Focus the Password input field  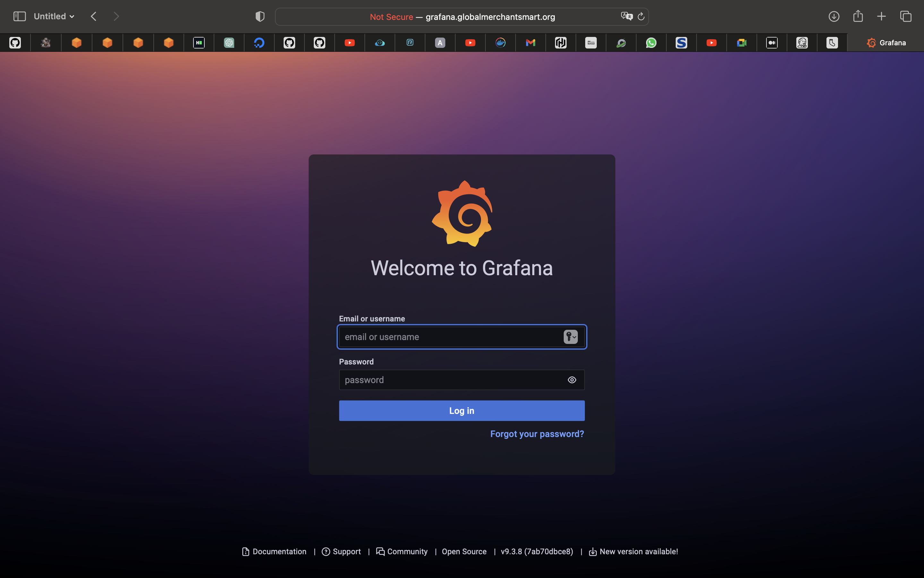coord(462,380)
